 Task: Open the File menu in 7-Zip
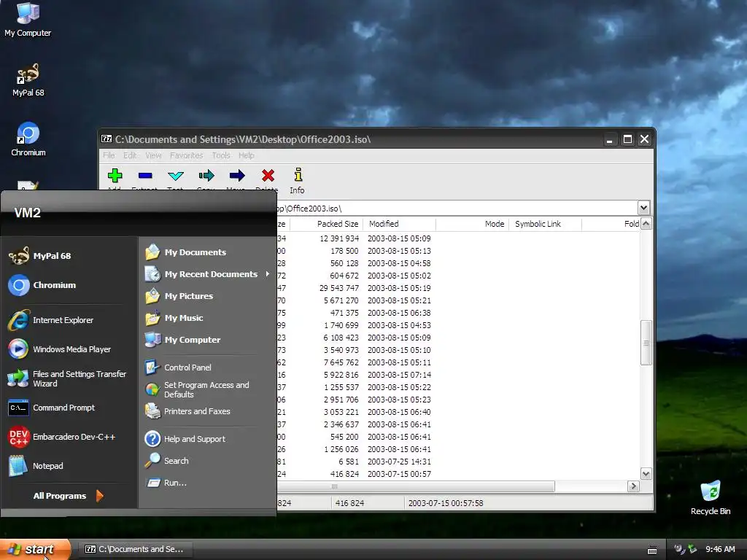click(109, 155)
